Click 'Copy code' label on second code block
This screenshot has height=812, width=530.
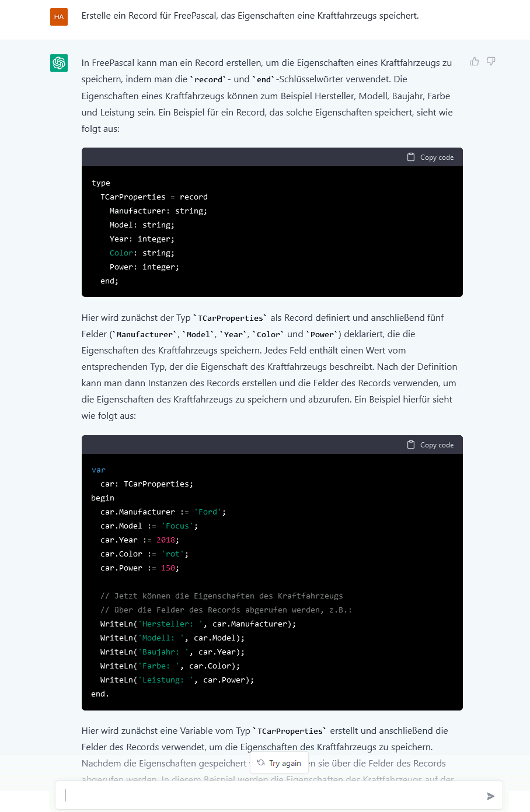437,445
